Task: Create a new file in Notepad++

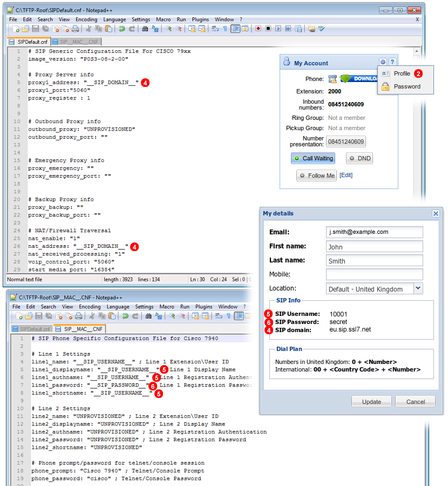Action: tap(17, 30)
